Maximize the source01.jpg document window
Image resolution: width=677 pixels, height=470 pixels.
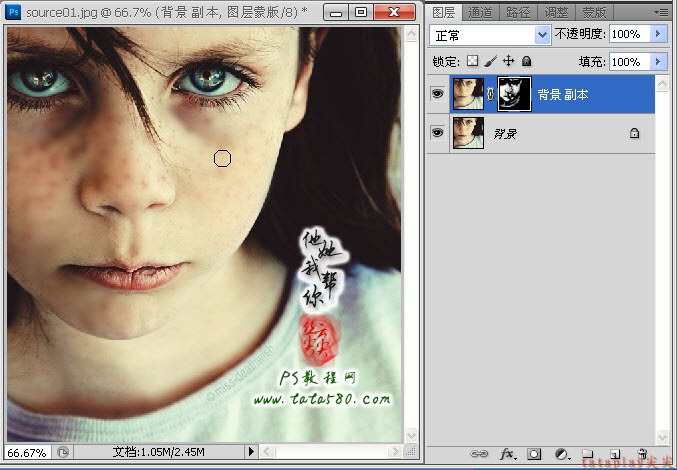361,12
